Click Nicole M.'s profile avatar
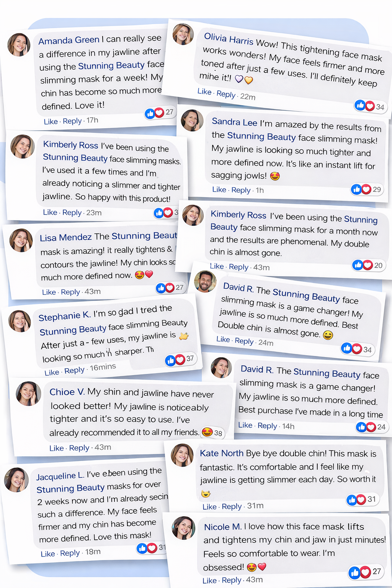Image resolution: width=392 pixels, height=588 pixels. tap(184, 528)
